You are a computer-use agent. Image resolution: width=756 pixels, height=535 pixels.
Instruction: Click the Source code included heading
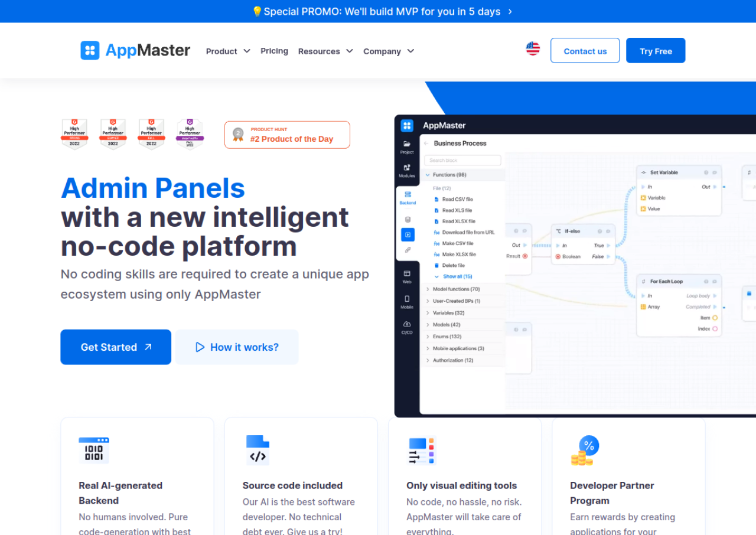click(292, 485)
